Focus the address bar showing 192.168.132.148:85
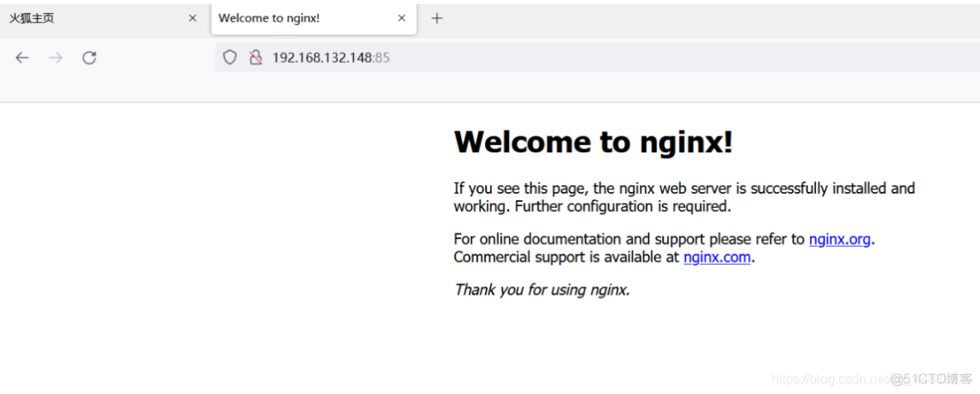This screenshot has height=394, width=980. coord(598,58)
